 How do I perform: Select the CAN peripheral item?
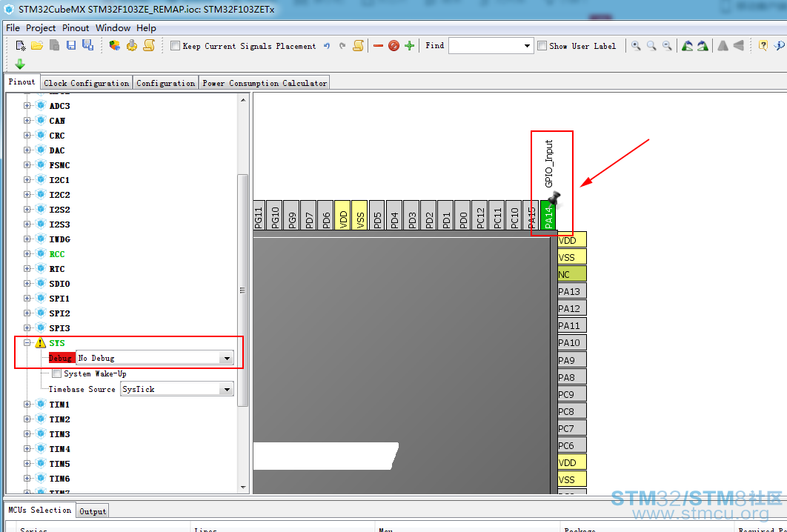pyautogui.click(x=57, y=121)
